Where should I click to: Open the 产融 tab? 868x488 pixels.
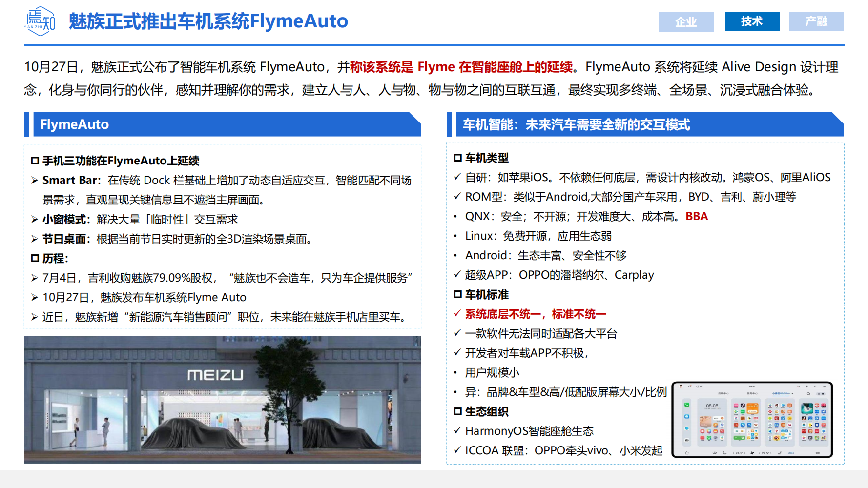tap(817, 21)
